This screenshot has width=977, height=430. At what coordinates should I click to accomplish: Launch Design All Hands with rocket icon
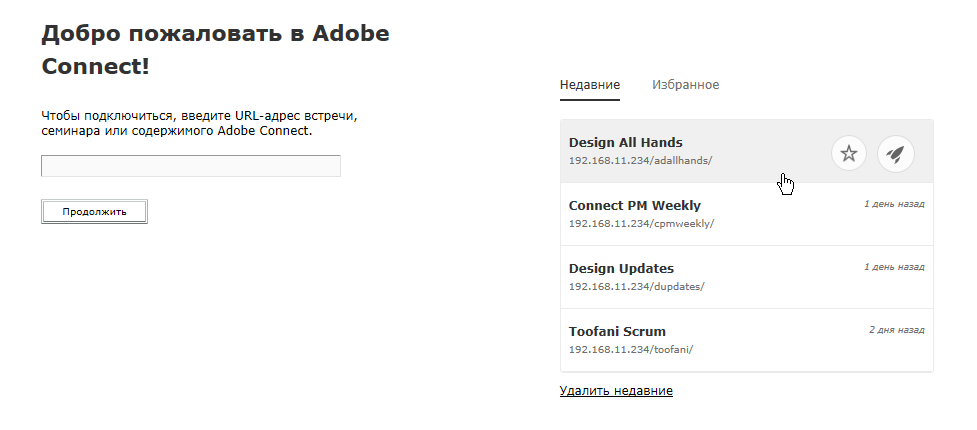click(896, 154)
